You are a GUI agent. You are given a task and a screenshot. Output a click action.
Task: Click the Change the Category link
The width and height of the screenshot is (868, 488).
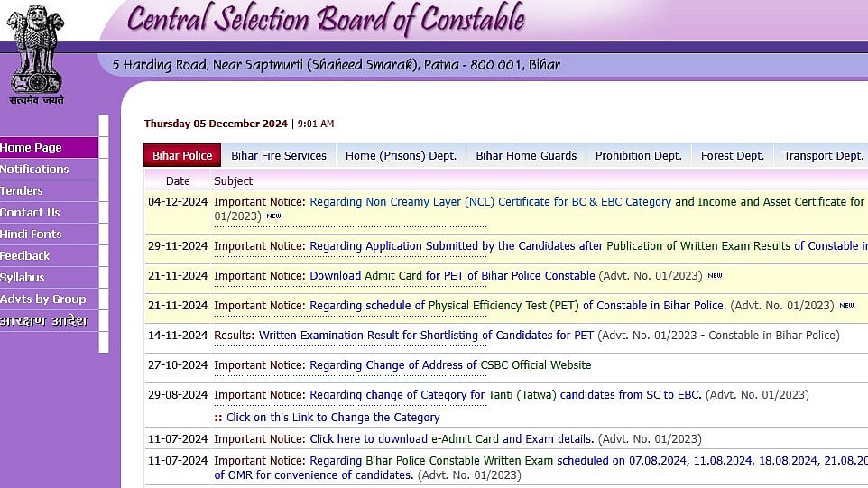pyautogui.click(x=332, y=418)
